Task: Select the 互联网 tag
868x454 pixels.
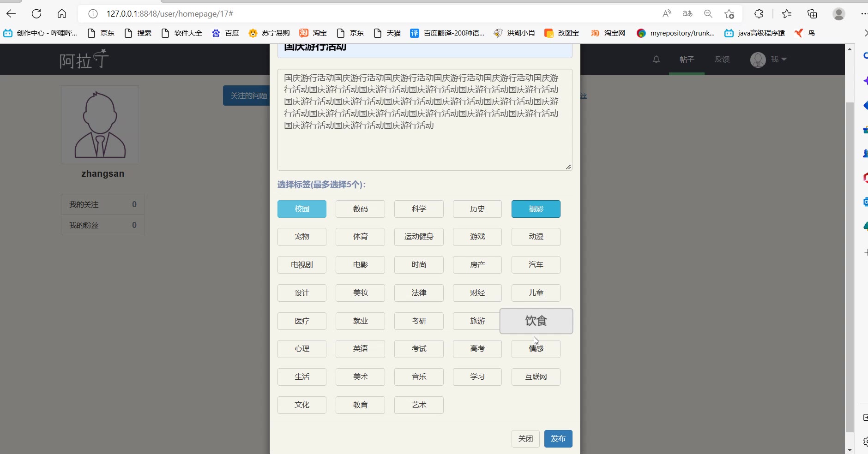Action: tap(536, 377)
